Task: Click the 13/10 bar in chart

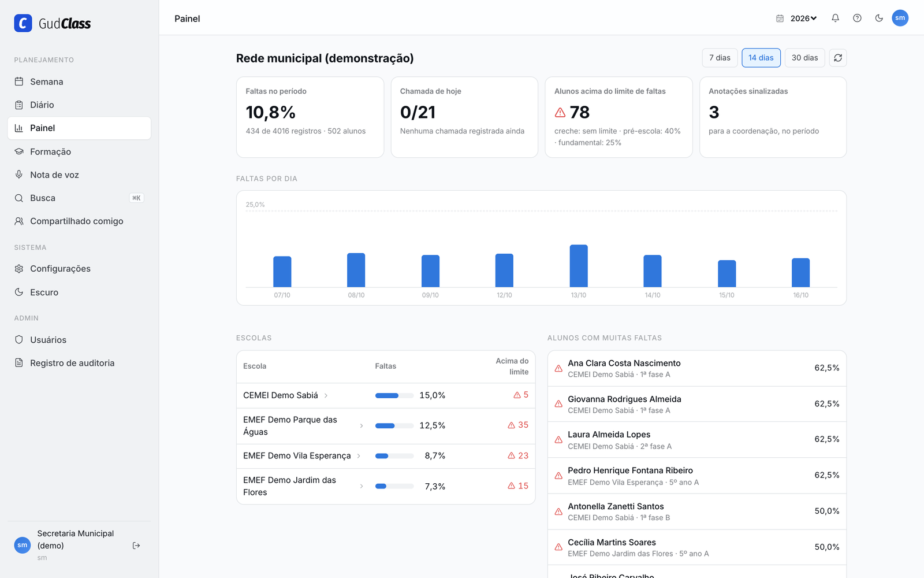Action: [579, 266]
